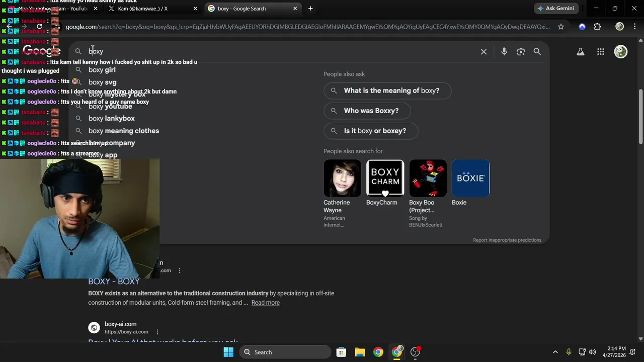The height and width of the screenshot is (362, 644).
Task: Open Google Lens image search icon
Action: (x=521, y=51)
